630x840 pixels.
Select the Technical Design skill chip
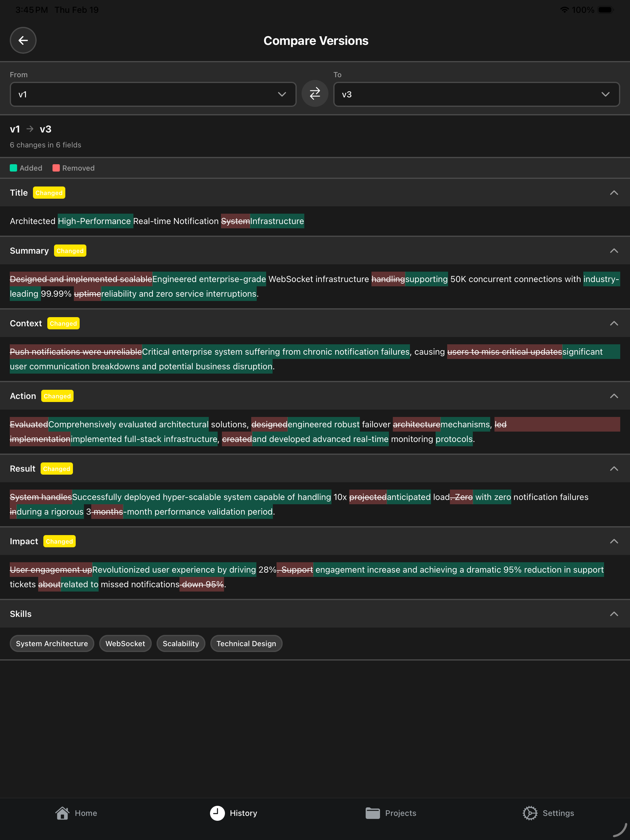coord(246,644)
